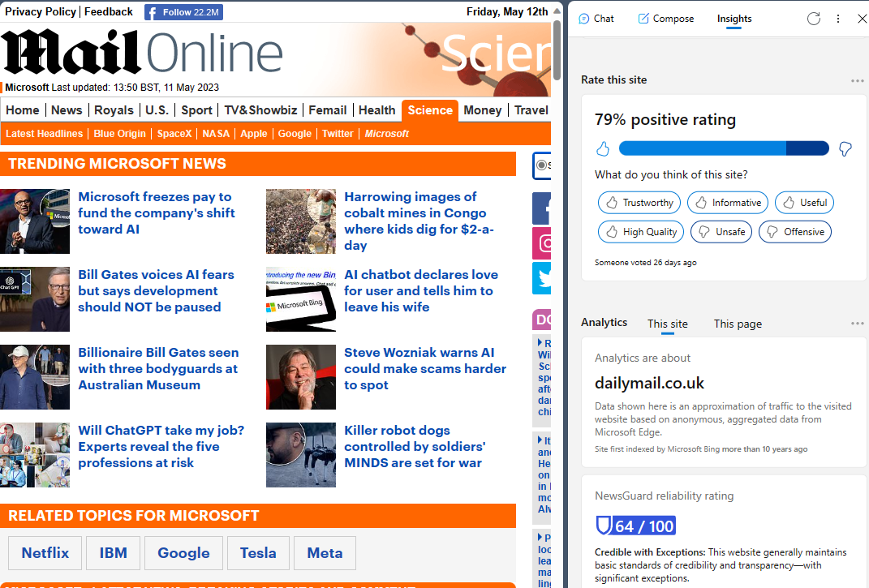Viewport: 869px width, 588px height.
Task: Open the Femail nav item
Action: [x=328, y=110]
